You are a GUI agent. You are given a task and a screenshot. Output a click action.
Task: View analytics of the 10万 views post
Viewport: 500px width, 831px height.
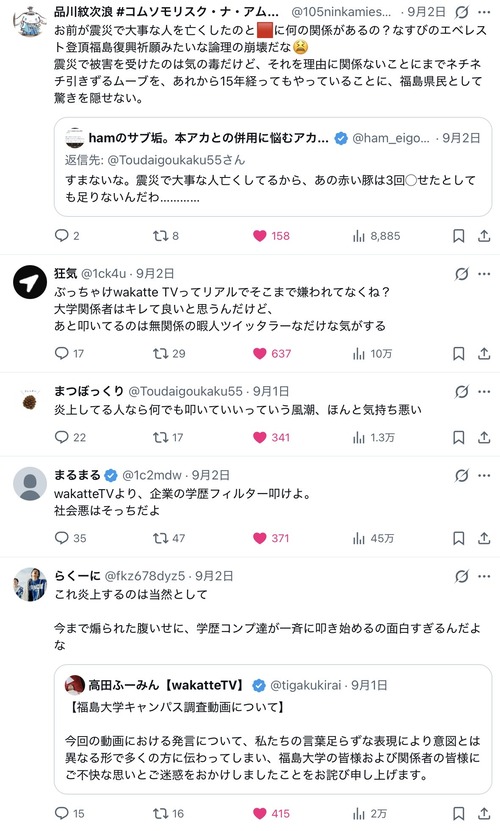click(372, 353)
